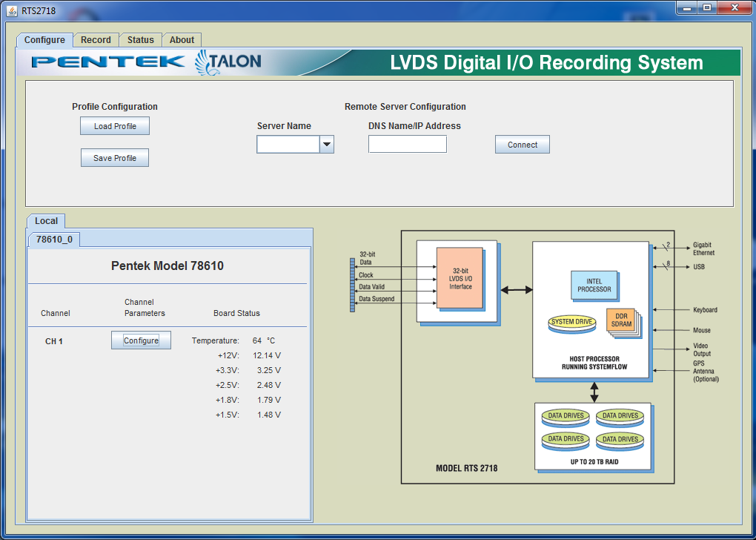Screen dimensions: 756x540
Task: Click the DDR SDRAM block in diagram
Action: [621, 320]
